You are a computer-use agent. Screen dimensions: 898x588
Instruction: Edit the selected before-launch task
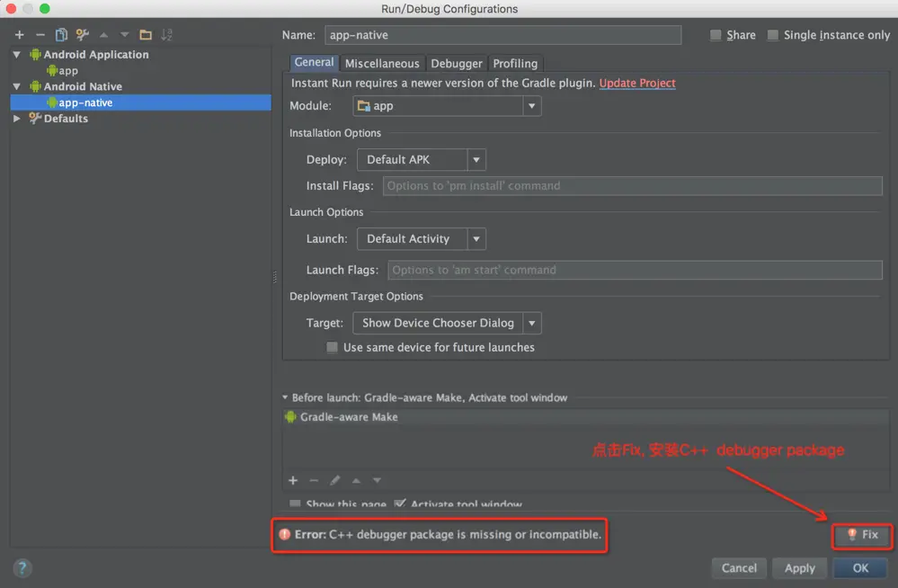(335, 480)
